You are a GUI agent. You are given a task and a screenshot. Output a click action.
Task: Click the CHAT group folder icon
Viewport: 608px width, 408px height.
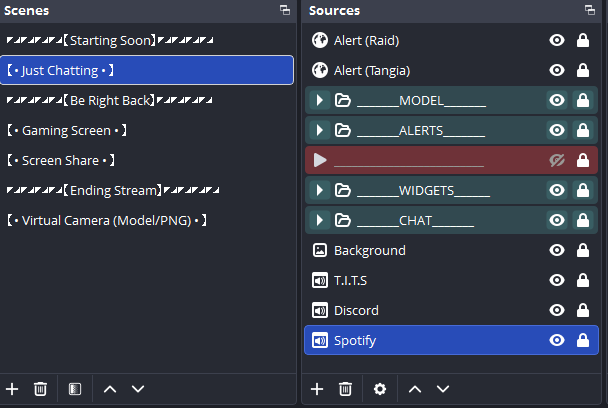[x=343, y=220]
